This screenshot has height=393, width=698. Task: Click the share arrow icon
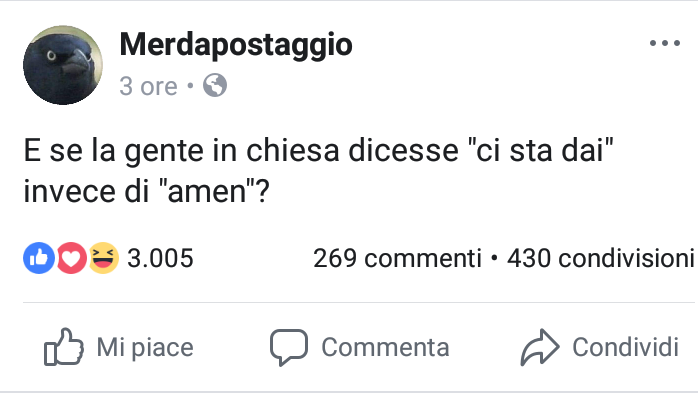540,347
